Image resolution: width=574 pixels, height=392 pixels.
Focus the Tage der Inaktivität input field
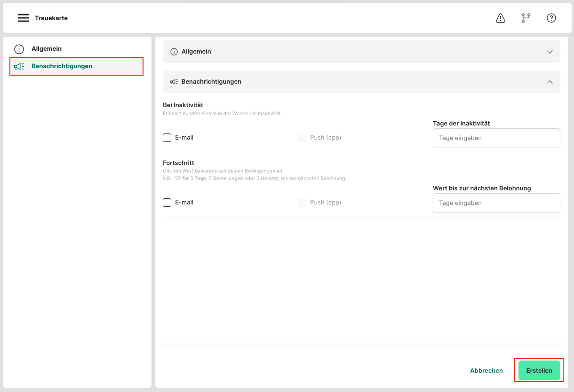point(496,138)
